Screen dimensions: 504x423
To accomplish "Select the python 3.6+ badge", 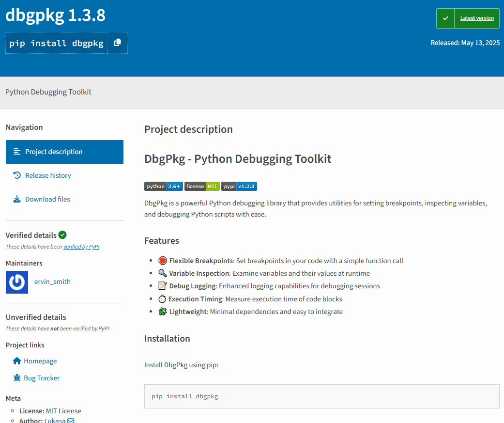I will pyautogui.click(x=163, y=186).
